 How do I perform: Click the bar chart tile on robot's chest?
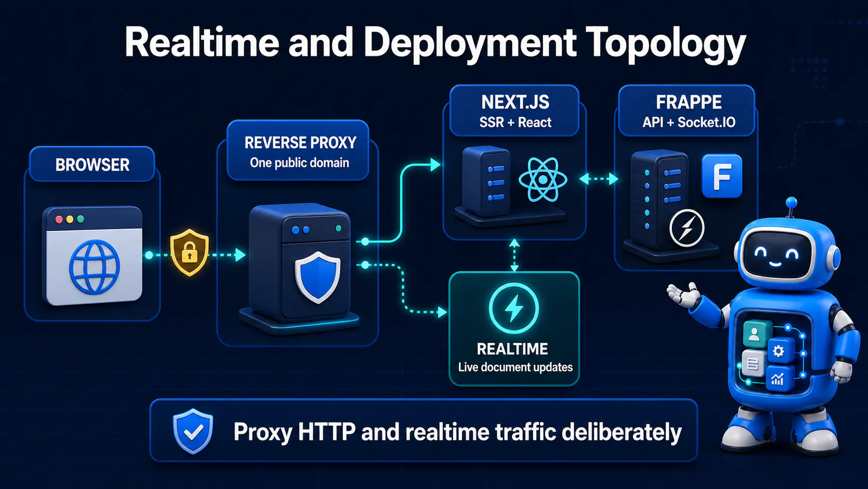(x=778, y=379)
